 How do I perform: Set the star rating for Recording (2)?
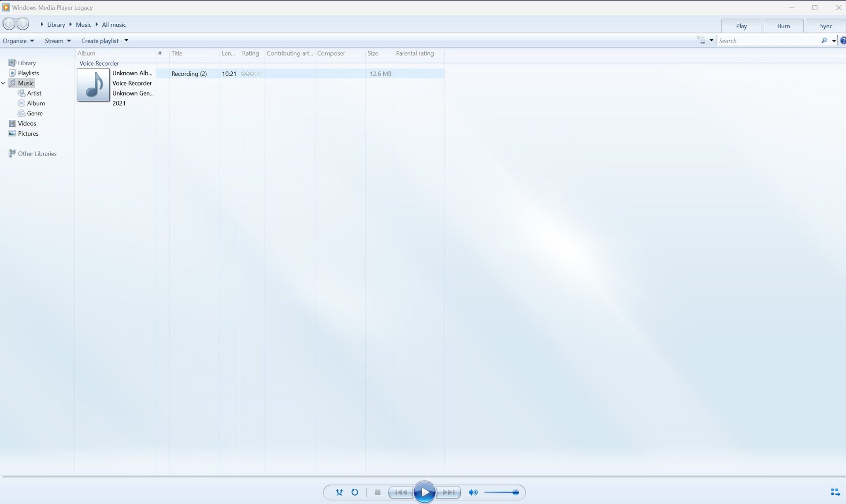pos(252,74)
